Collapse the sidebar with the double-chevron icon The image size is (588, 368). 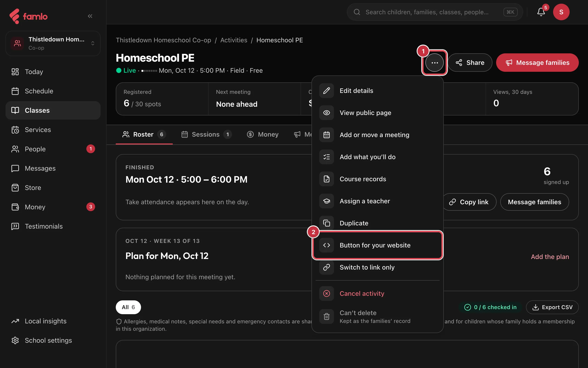pos(90,16)
